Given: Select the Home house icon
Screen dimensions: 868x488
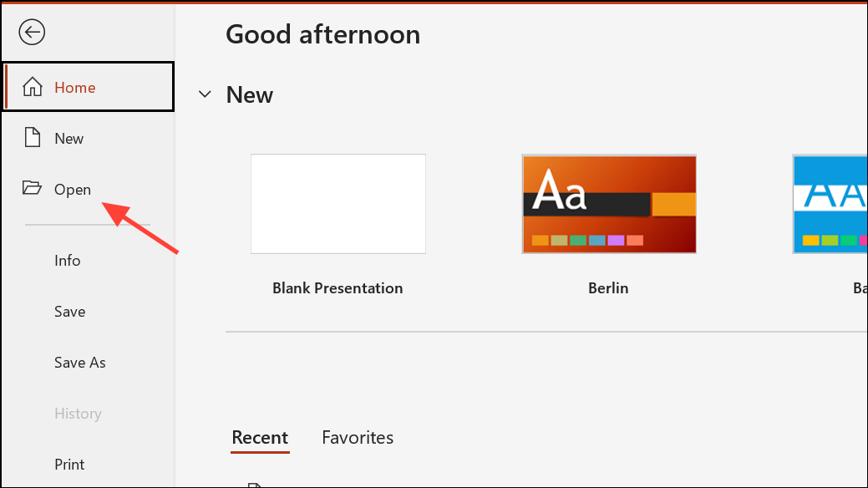Looking at the screenshot, I should tap(32, 87).
